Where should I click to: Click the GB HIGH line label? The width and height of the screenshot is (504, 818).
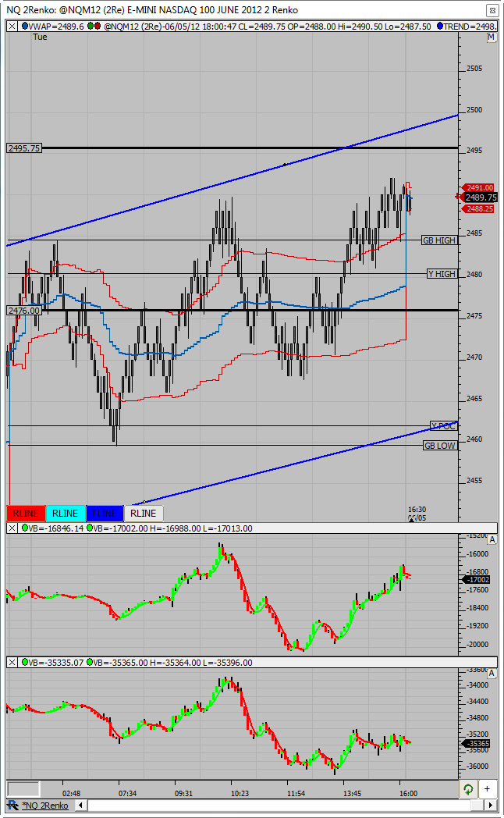click(439, 240)
